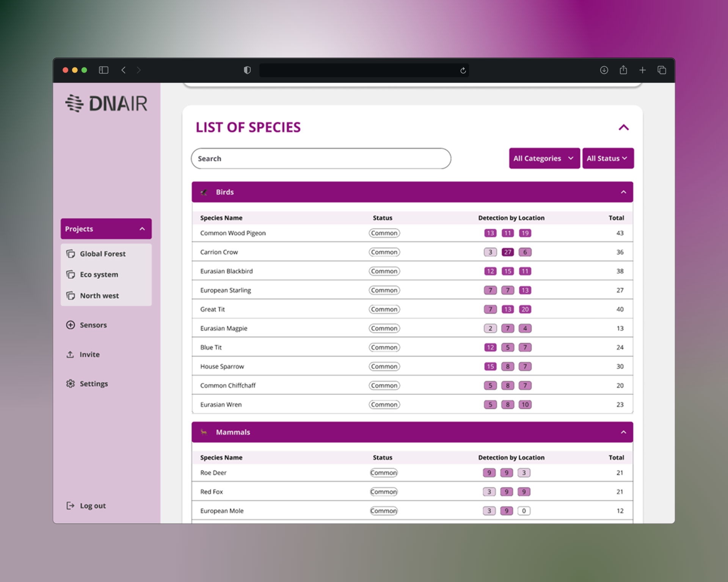Click the DNAIR logo icon
728x582 pixels.
[74, 103]
